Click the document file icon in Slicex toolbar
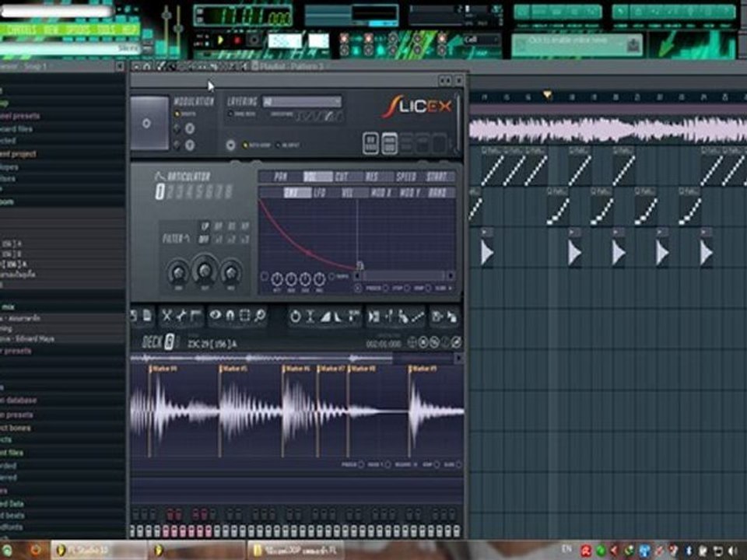 (147, 315)
